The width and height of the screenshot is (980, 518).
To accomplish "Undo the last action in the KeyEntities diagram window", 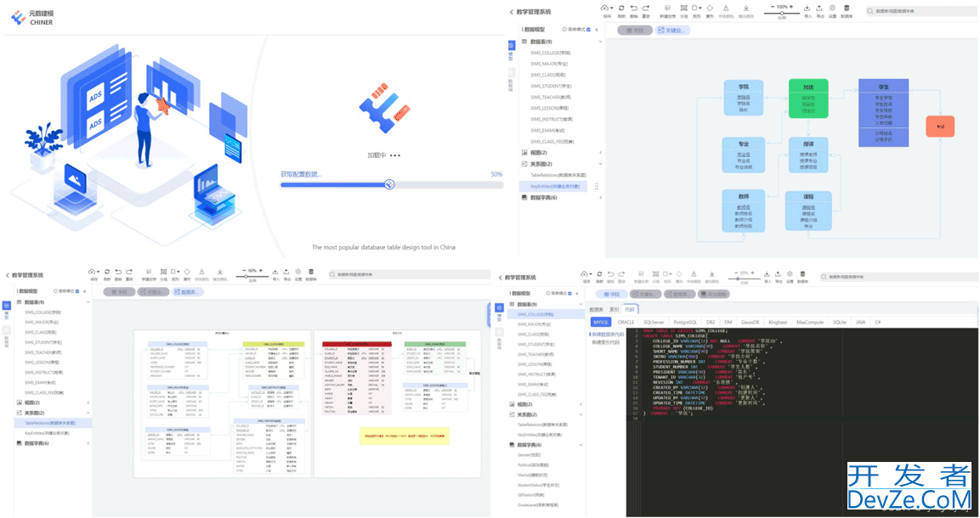I will 634,8.
